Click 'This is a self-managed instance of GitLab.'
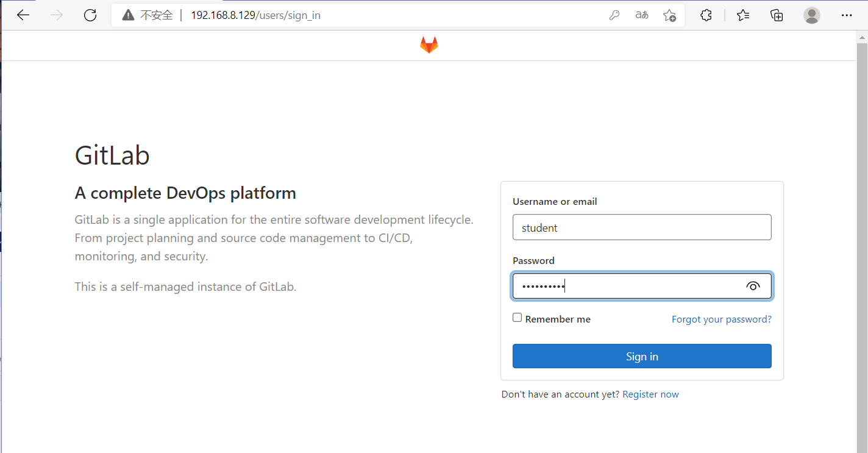The height and width of the screenshot is (453, 868). [185, 287]
